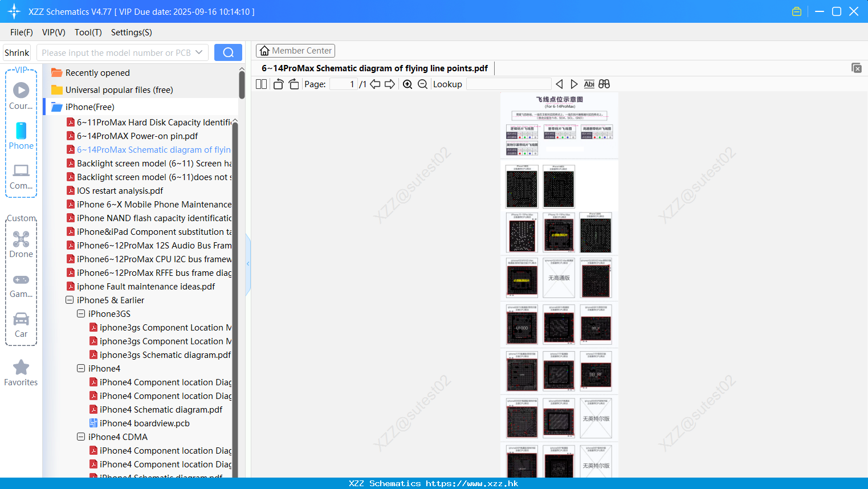The width and height of the screenshot is (868, 489).
Task: Open the Course sidebar category
Action: point(21,96)
